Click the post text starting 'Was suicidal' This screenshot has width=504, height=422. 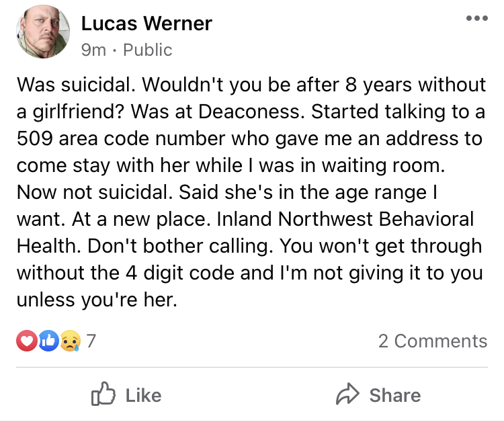pos(251,192)
